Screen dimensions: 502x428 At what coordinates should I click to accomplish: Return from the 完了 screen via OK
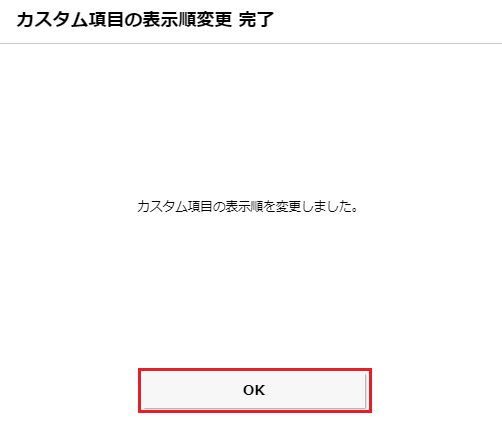pos(255,390)
